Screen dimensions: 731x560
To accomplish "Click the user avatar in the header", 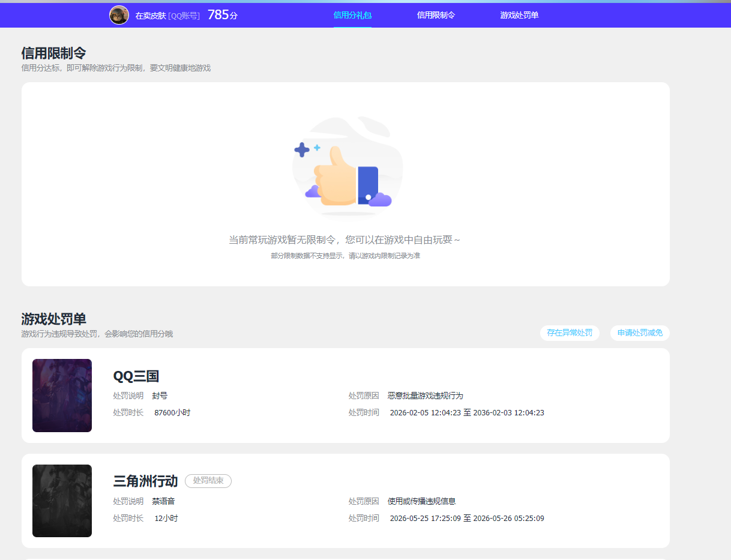I will click(x=119, y=15).
